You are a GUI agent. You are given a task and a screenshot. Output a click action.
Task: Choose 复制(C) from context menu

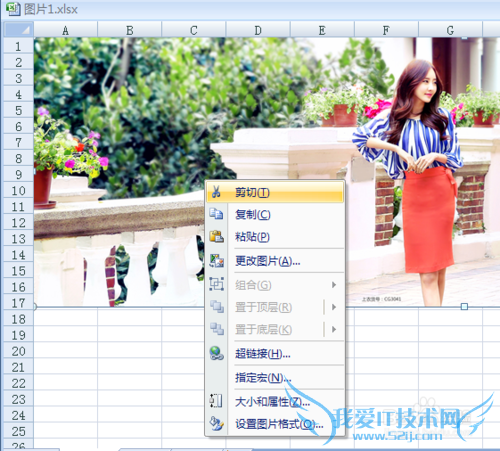pos(275,214)
